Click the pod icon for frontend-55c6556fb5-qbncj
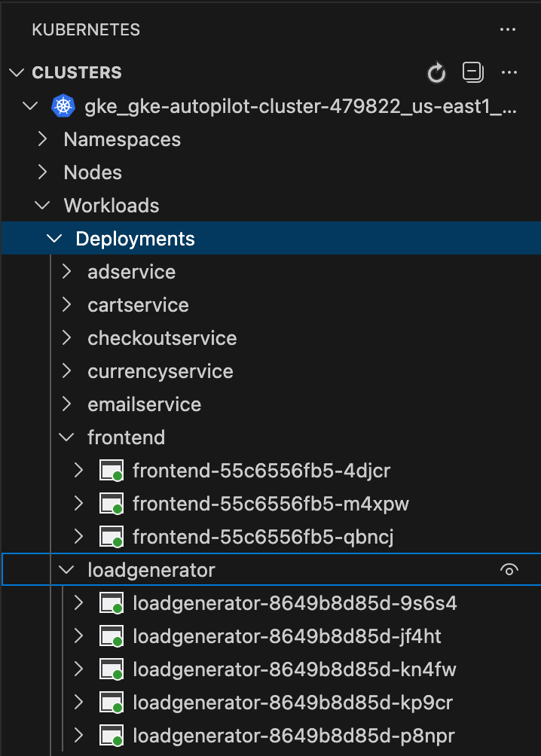The image size is (541, 756). tap(112, 538)
